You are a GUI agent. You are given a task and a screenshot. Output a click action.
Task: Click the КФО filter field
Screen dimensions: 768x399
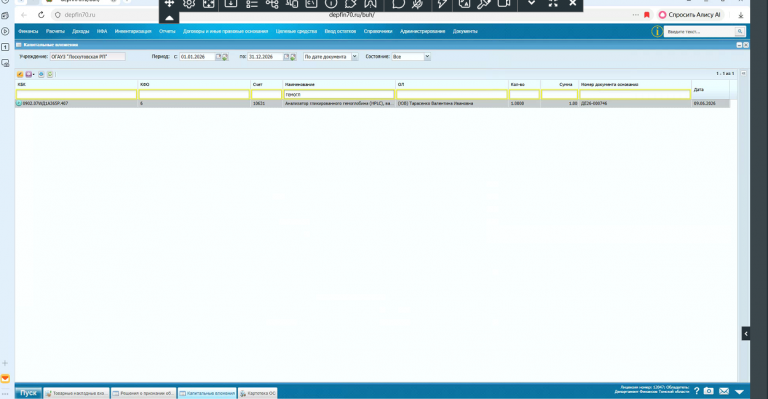coord(194,94)
